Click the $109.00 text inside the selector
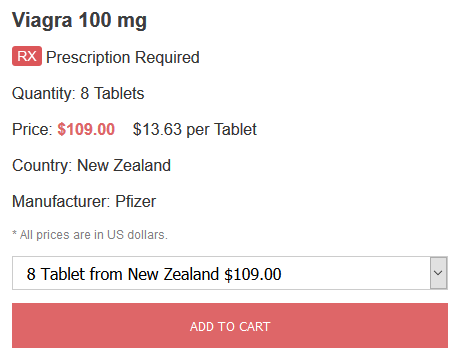Viewport: 461px width, 360px height. [253, 274]
